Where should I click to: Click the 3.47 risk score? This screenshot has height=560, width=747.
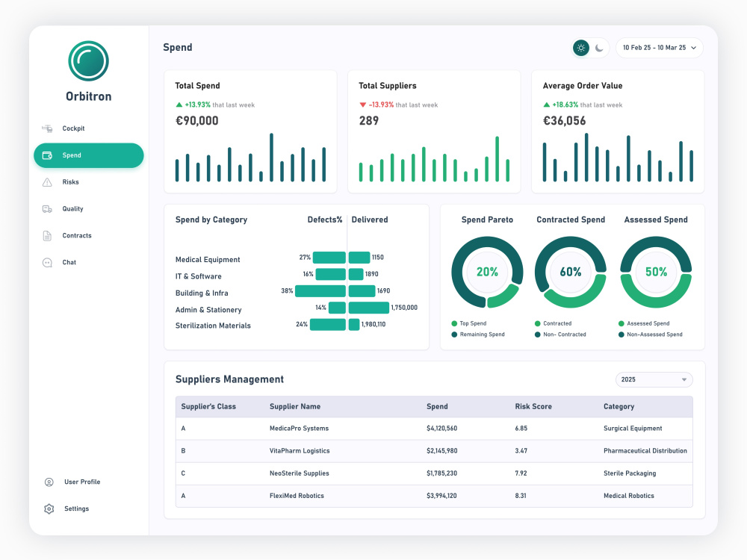coord(521,451)
